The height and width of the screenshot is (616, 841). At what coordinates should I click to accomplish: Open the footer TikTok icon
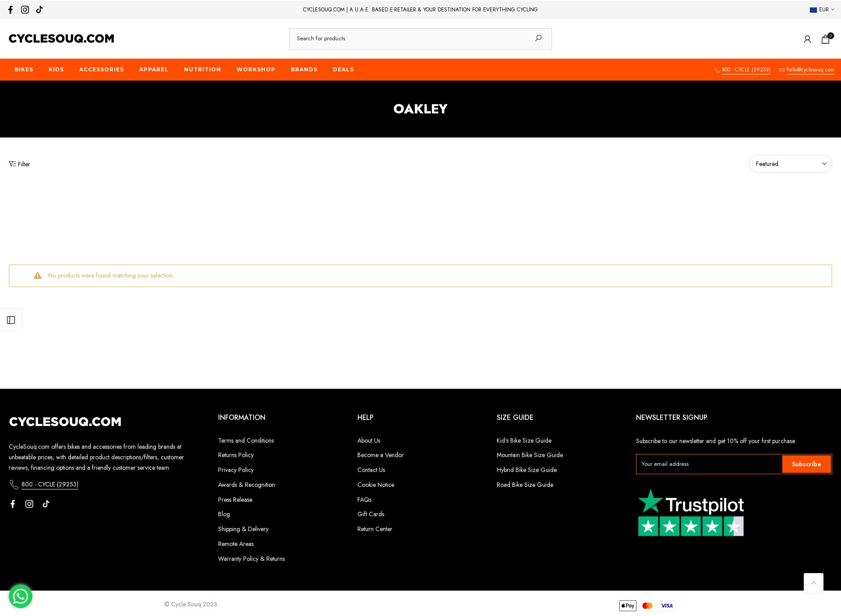point(46,504)
